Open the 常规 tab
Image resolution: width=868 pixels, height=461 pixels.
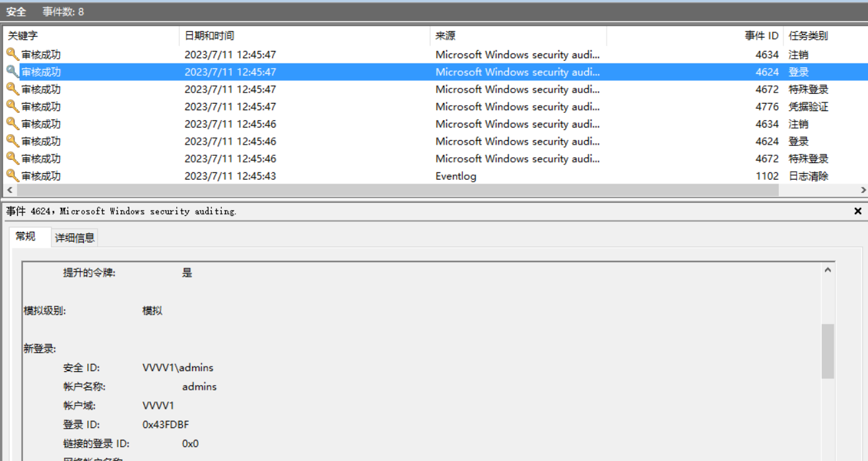[x=26, y=236]
